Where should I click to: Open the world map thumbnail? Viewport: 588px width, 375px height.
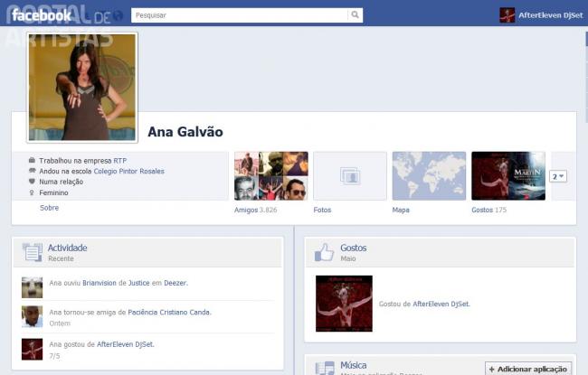click(x=429, y=175)
